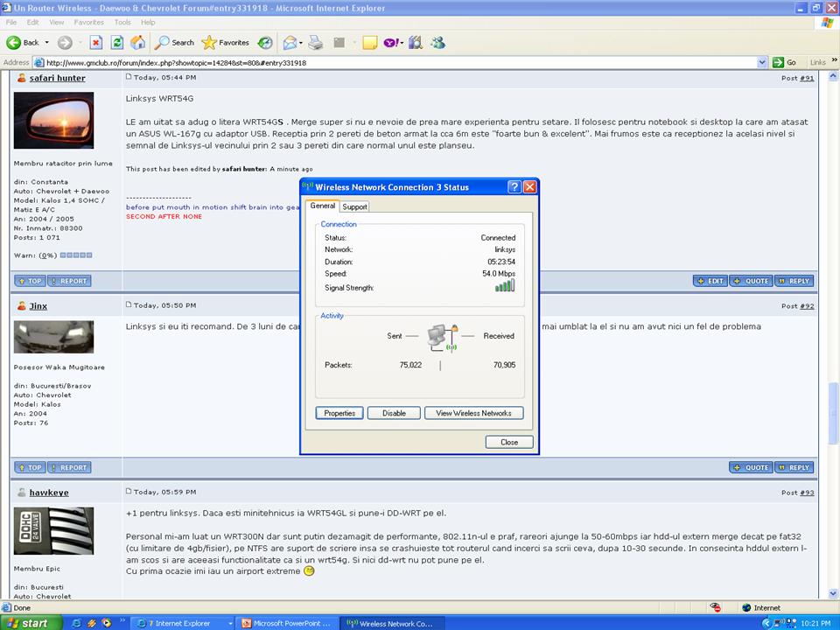Click QUOTE on post #92
This screenshot has height=630, width=840.
click(x=751, y=467)
